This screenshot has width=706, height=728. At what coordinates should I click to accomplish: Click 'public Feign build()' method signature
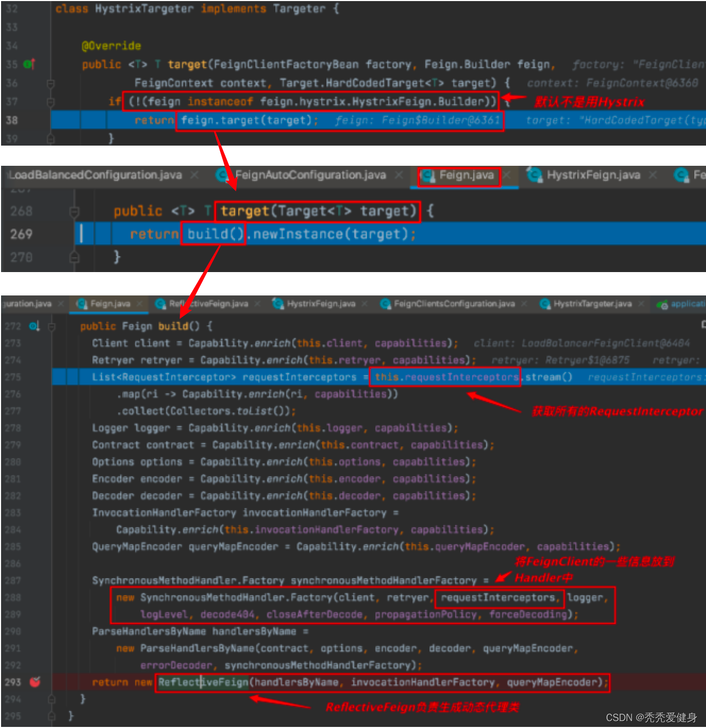tap(140, 326)
